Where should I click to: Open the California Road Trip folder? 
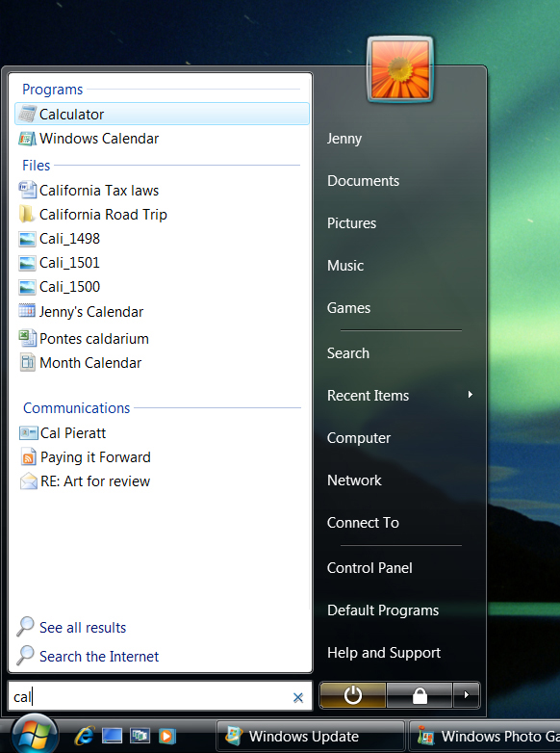(x=163, y=214)
